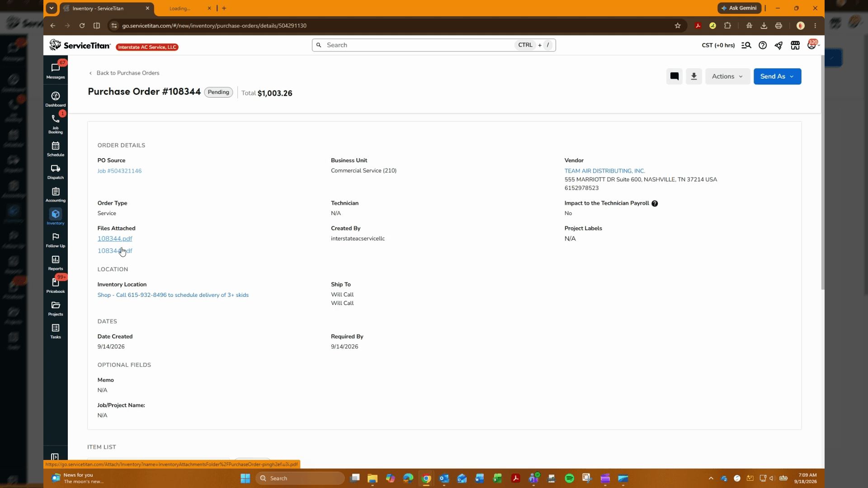Viewport: 868px width, 488px height.
Task: Click the ServiceTitan search field
Action: 434,45
